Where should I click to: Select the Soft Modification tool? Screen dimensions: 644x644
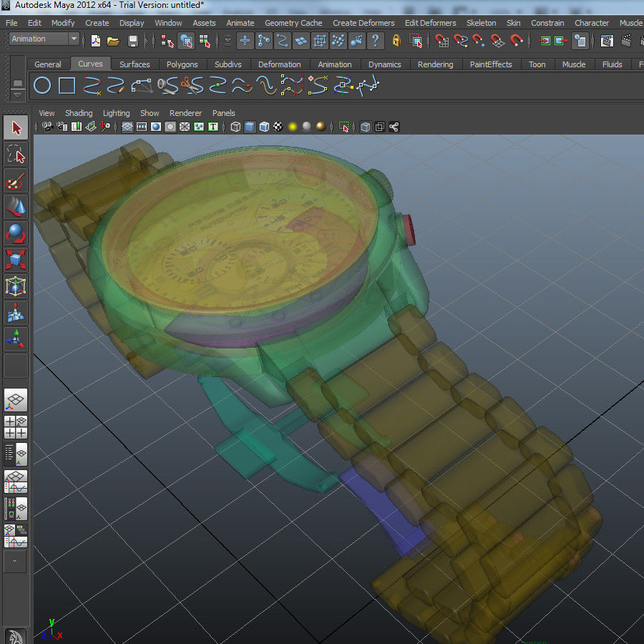pos(16,313)
